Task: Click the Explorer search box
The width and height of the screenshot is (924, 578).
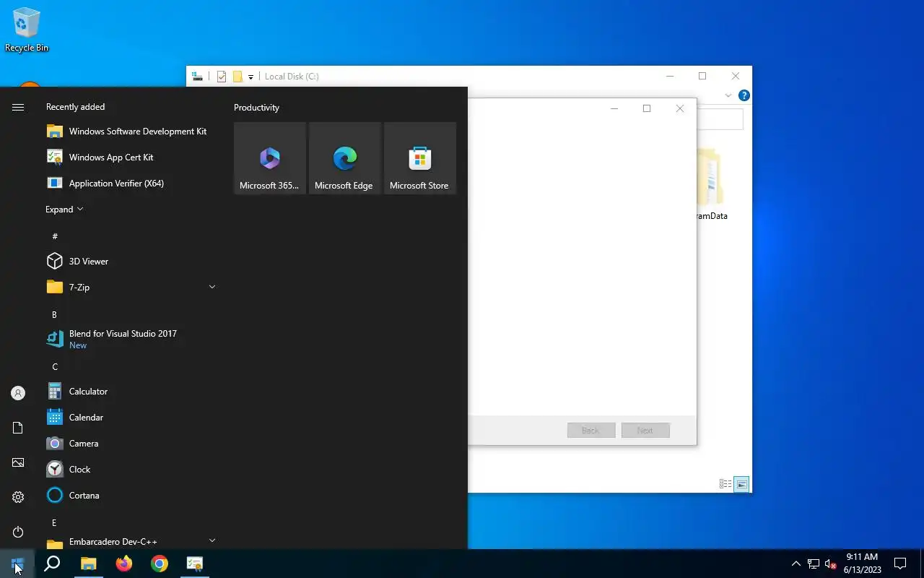Action: pos(720,119)
